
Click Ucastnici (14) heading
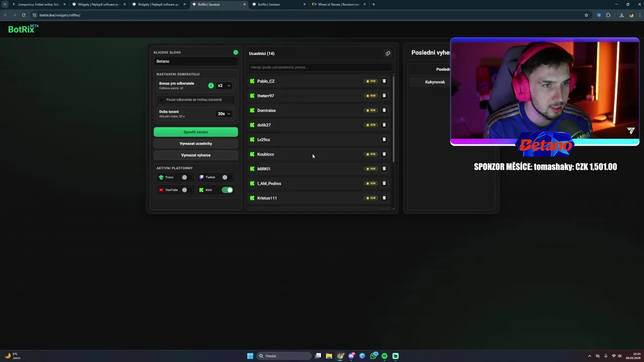pyautogui.click(x=262, y=53)
